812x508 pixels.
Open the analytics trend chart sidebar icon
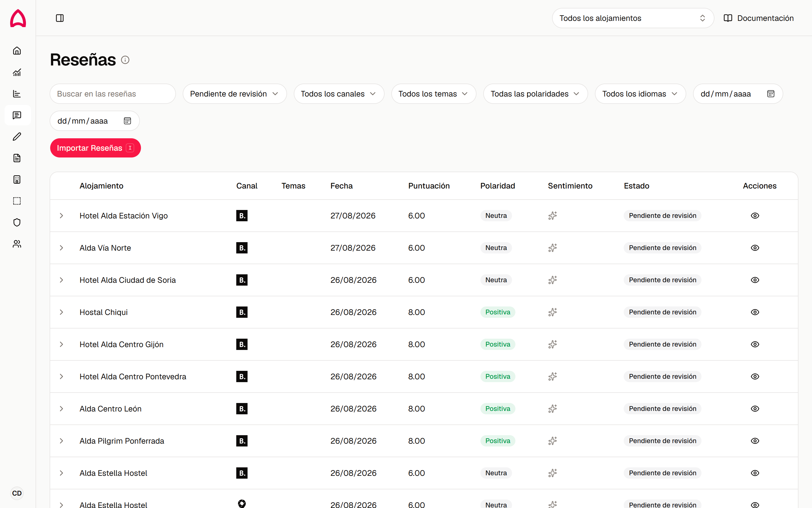(17, 72)
